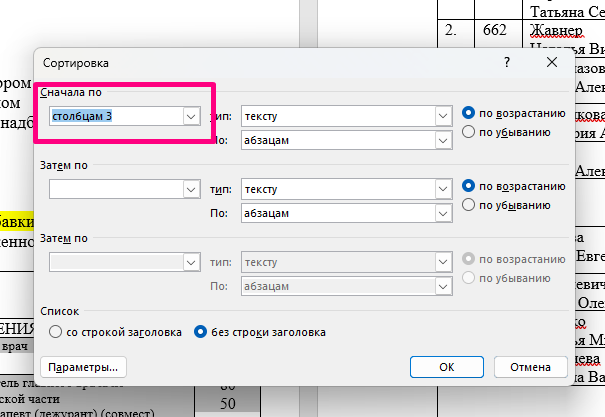Choose 'по убыванию' in first 'Затем по' group

[x=468, y=204]
